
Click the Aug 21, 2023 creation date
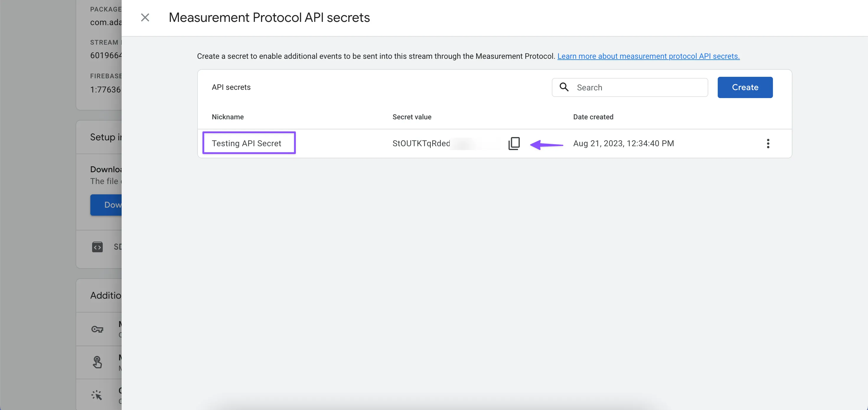click(623, 144)
